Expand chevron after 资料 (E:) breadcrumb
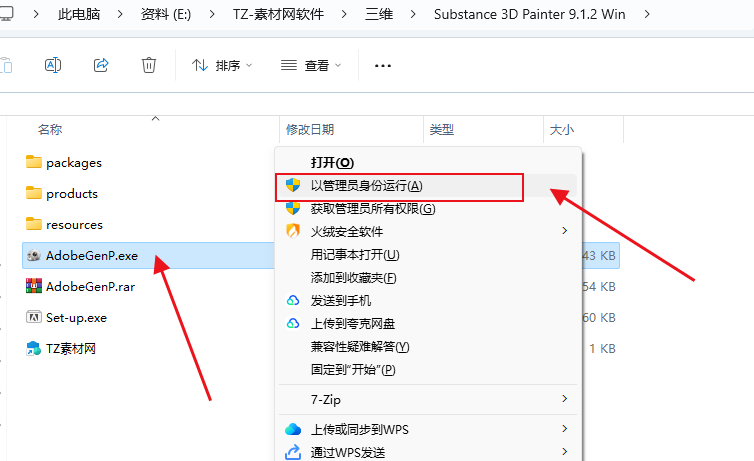This screenshot has width=754, height=461. tap(212, 14)
